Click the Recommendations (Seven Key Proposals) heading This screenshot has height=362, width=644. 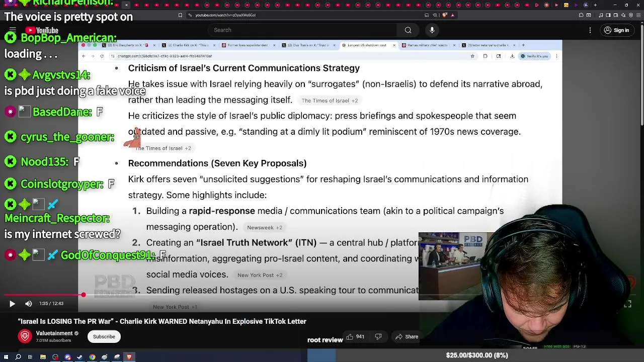217,163
